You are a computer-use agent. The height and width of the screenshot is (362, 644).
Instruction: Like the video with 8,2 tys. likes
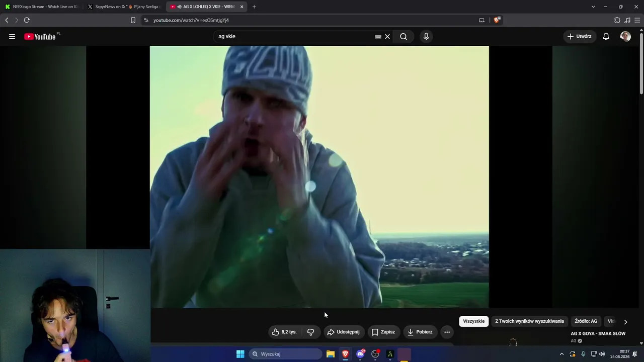(x=284, y=332)
